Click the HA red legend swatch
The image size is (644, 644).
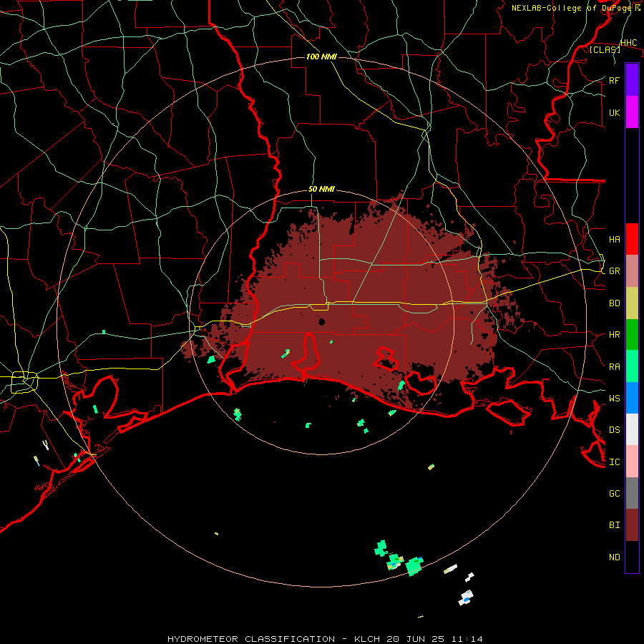(x=632, y=239)
